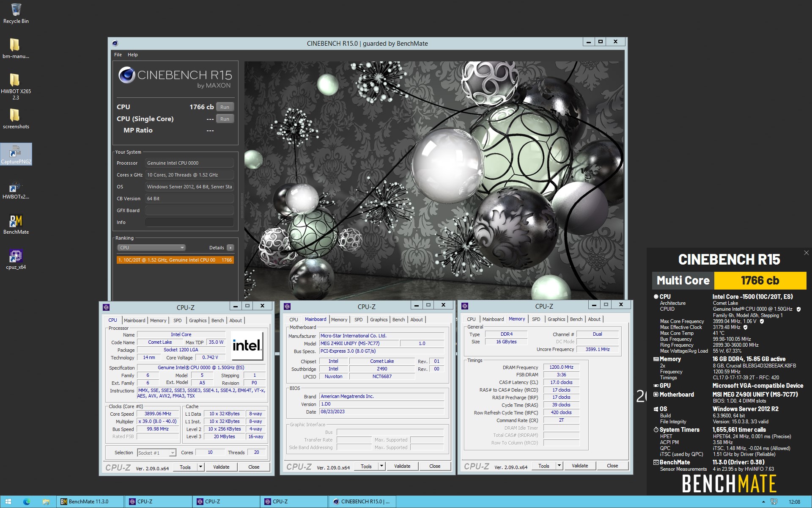Click the network tray icon
This screenshot has width=812, height=508.
(774, 502)
